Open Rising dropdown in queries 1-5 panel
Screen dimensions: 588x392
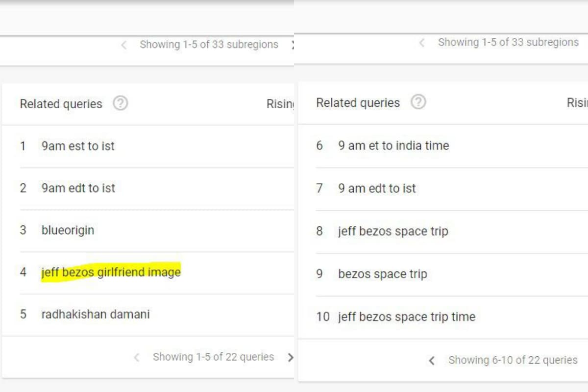click(280, 104)
